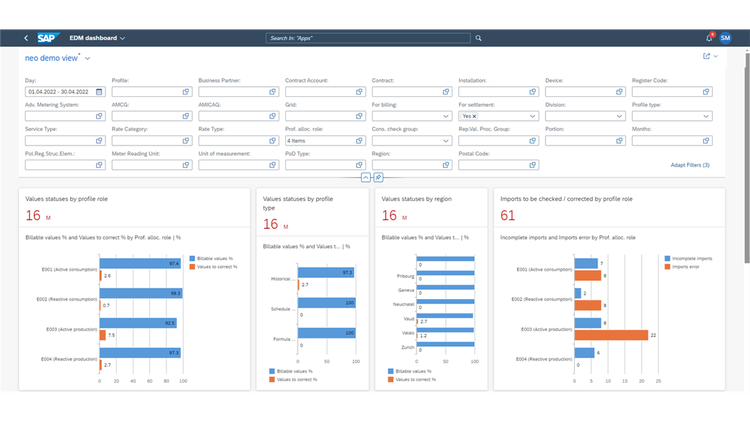Screen dimensions: 750x422
Task: Open value help for Portion
Action: point(619,141)
